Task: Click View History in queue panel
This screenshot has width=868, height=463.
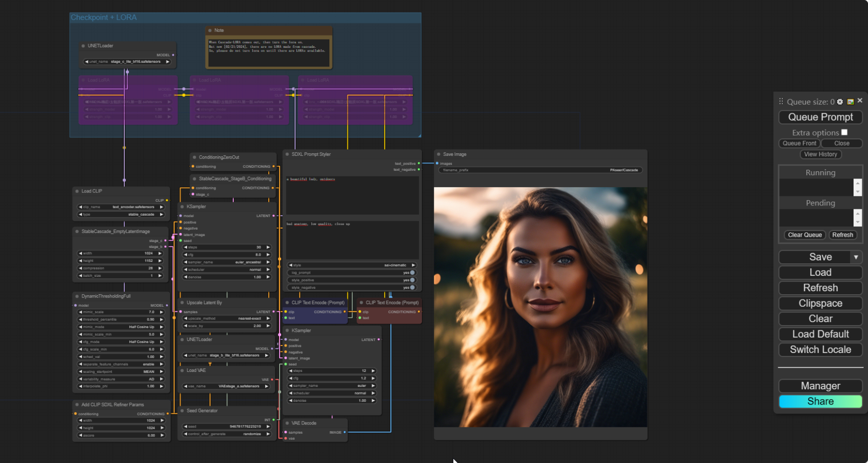Action: (x=820, y=154)
